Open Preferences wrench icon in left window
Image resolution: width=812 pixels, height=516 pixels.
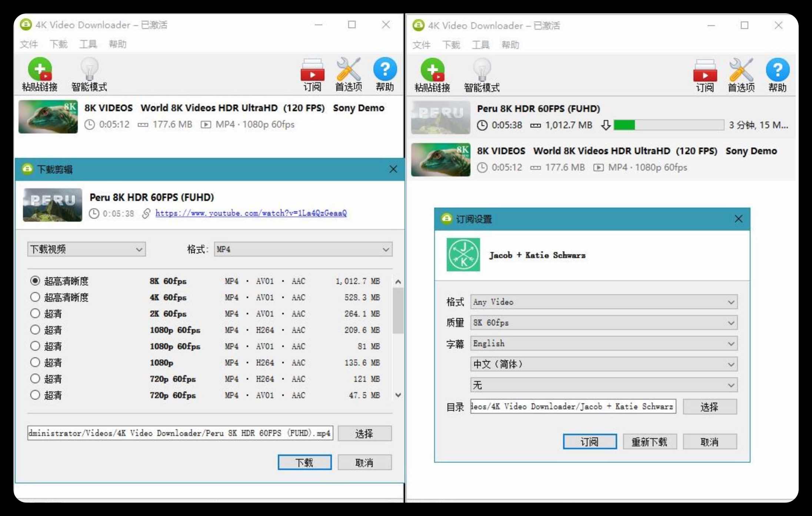348,69
